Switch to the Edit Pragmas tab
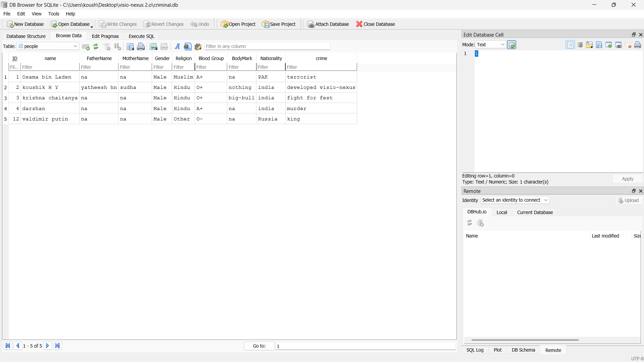644x362 pixels. 105,36
